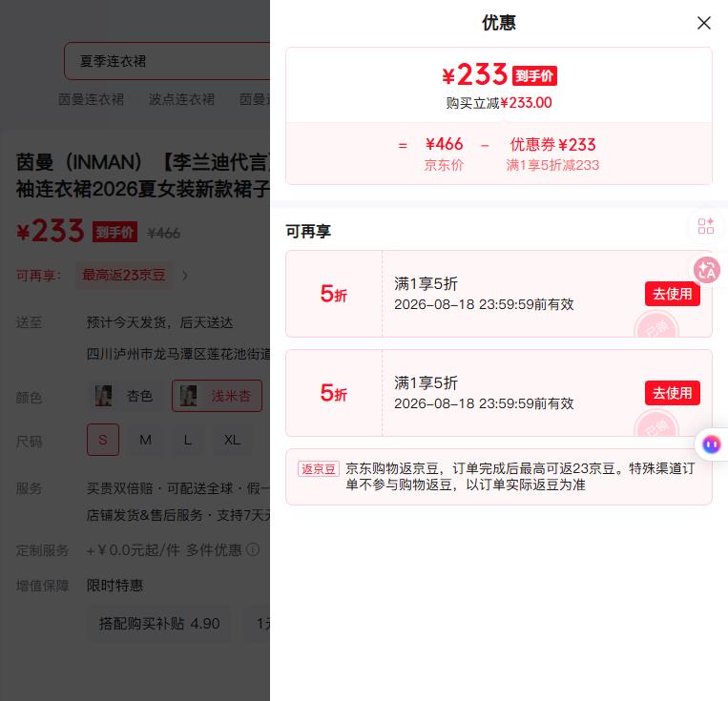Click the pink translate floating icon
Image resolution: width=728 pixels, height=701 pixels.
(707, 270)
